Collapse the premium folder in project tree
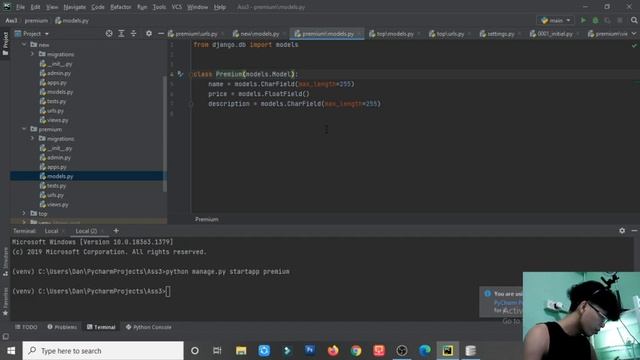The height and width of the screenshot is (360, 640). [24, 129]
